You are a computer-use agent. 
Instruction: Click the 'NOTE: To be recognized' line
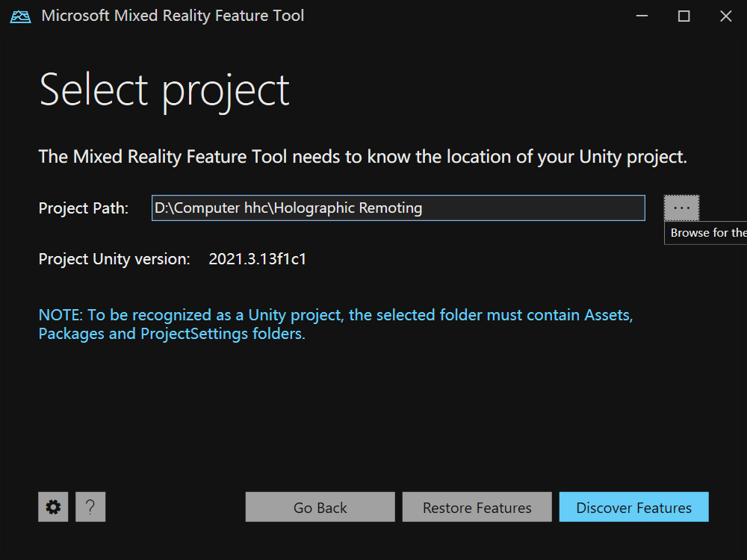tap(335, 315)
